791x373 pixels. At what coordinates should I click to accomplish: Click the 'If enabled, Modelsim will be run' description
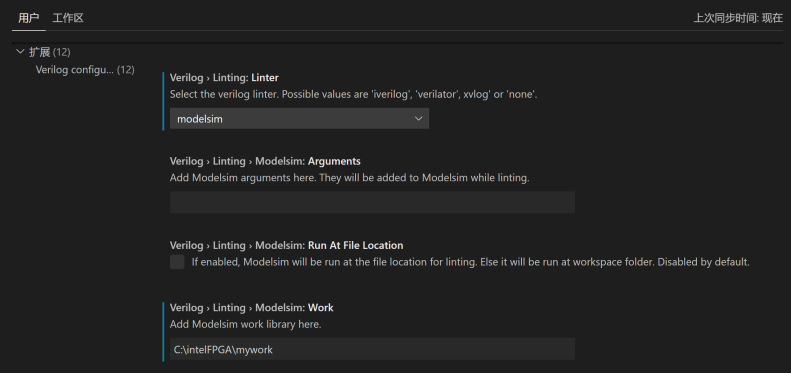pyautogui.click(x=470, y=262)
